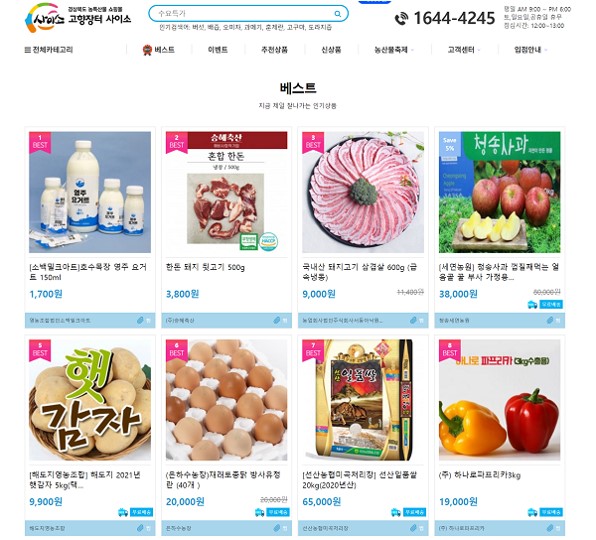Expand the 고객센터 dropdown menu
This screenshot has width=596, height=540.
[464, 50]
